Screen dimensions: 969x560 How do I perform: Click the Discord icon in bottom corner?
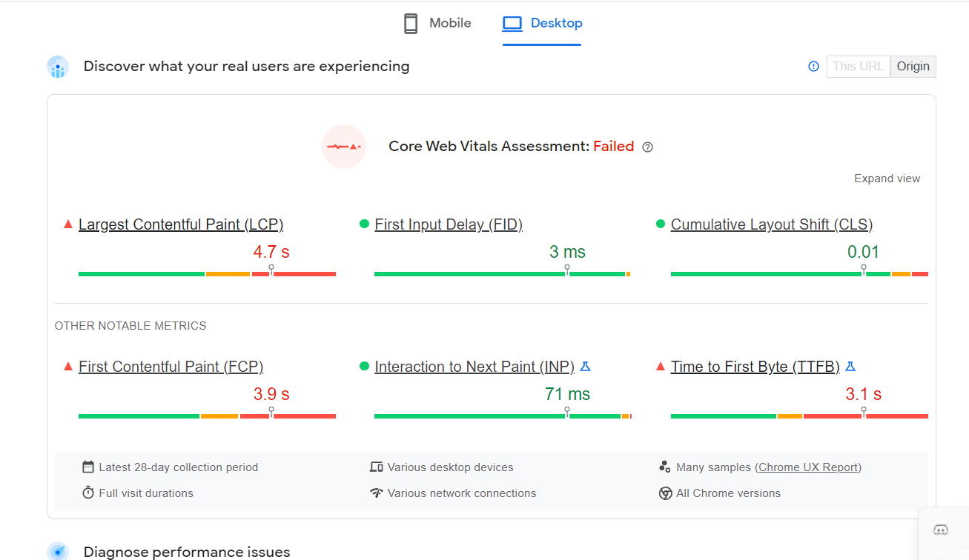pos(941,530)
